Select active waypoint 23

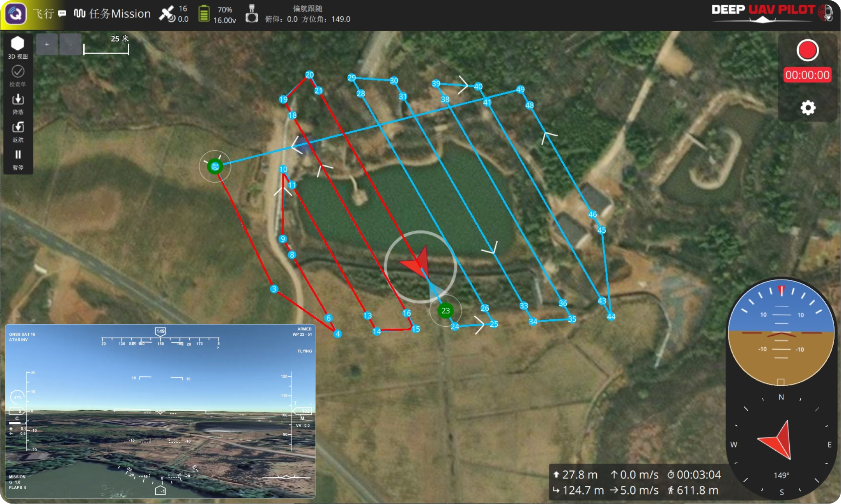click(x=446, y=311)
